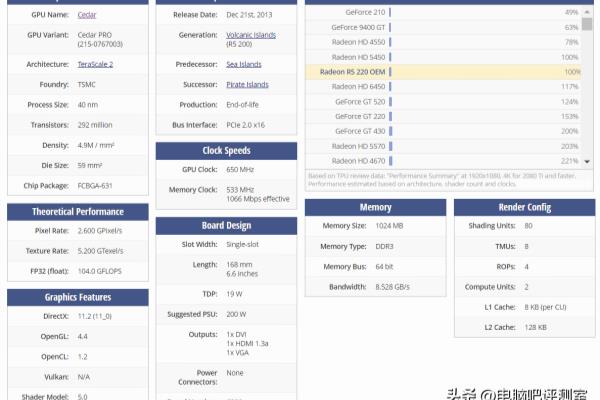This screenshot has height=400, width=600.
Task: Click the FCBGA-631 chip package value
Action: (95, 186)
